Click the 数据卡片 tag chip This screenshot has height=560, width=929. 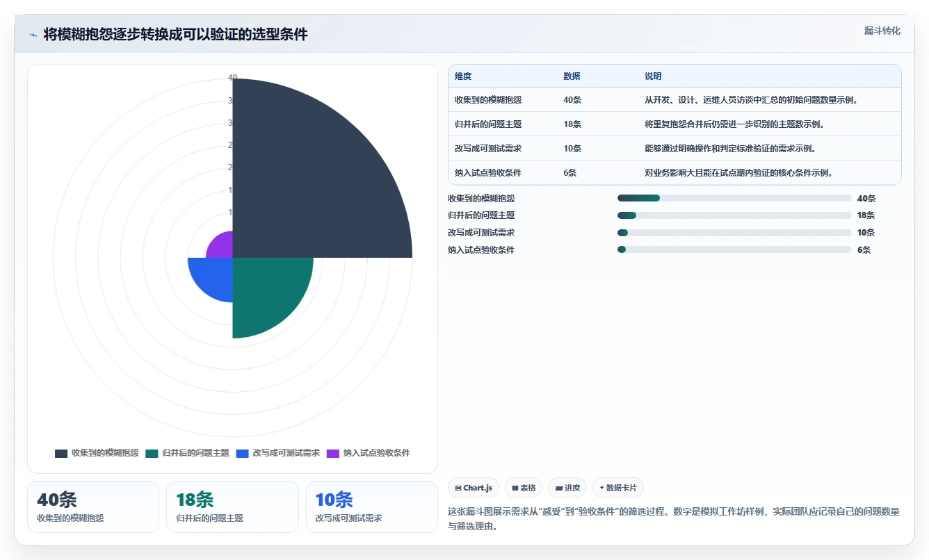(x=618, y=488)
